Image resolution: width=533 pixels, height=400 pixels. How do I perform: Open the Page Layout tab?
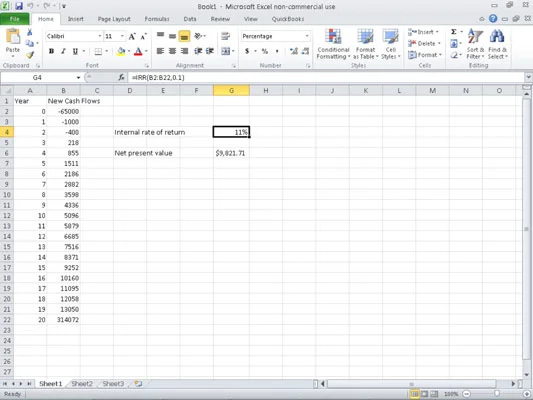coord(114,19)
